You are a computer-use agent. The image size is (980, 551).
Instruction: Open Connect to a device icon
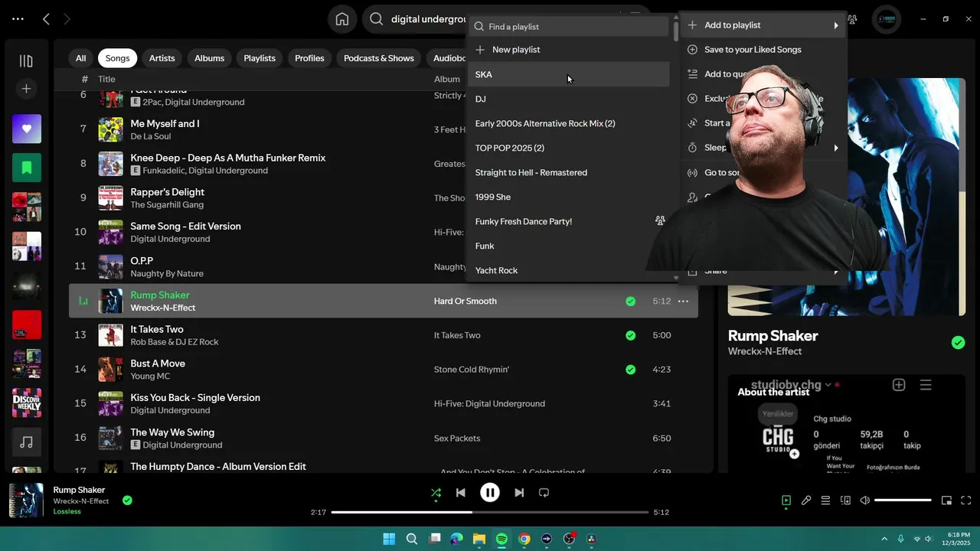[x=845, y=500]
